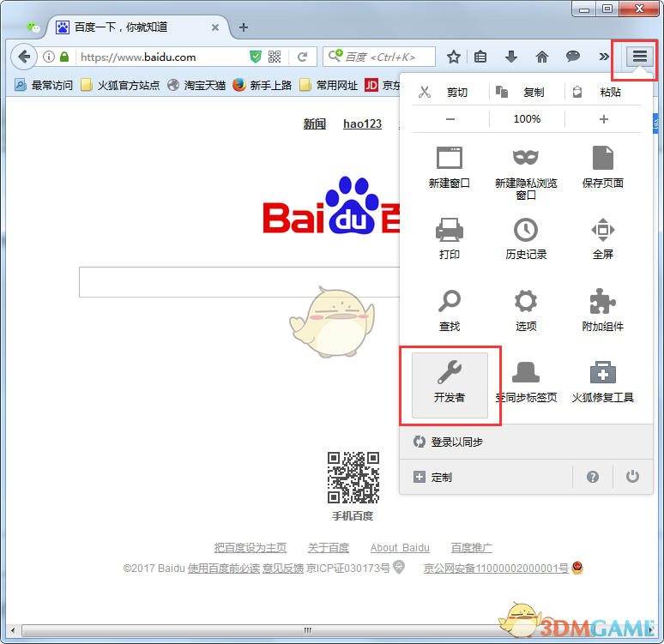Click the 手机百度 QR code image
Screen dimensions: 664x644
coord(353,477)
